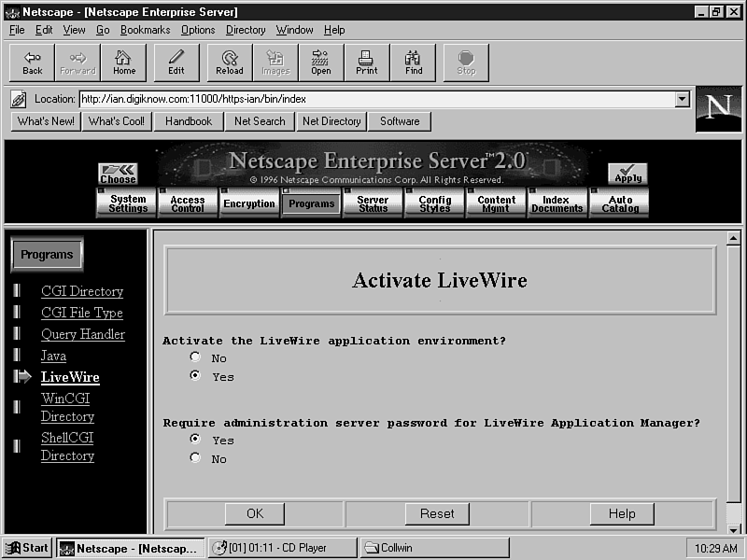Click the Images toolbar button
This screenshot has height=560, width=747.
tap(275, 63)
